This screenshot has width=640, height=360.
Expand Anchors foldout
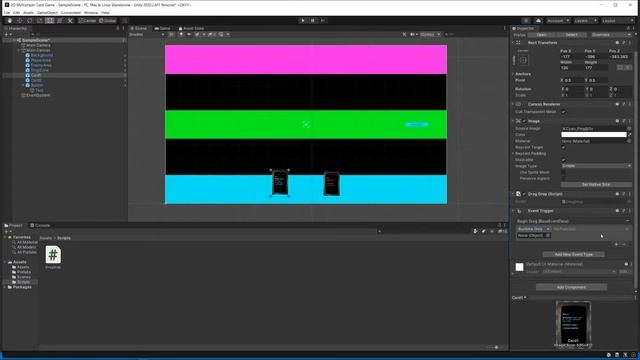pyautogui.click(x=513, y=74)
